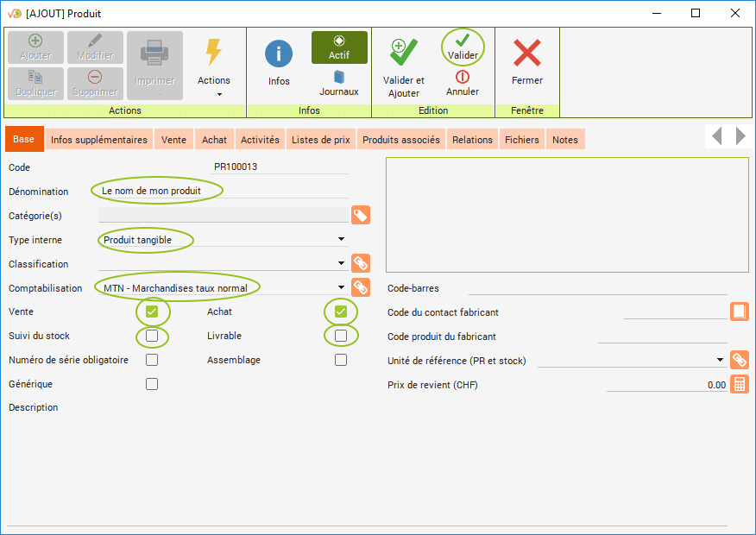Open the Journaux book icon
This screenshot has width=756, height=535.
point(339,77)
